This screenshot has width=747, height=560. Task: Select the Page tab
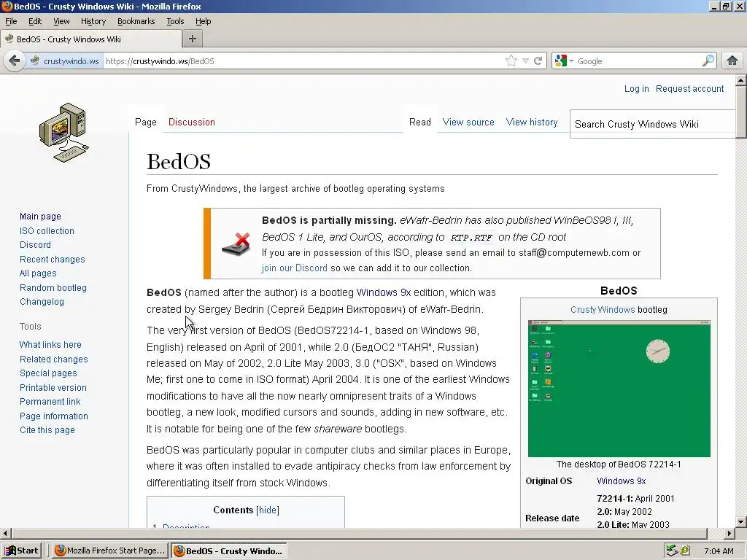[x=146, y=122]
